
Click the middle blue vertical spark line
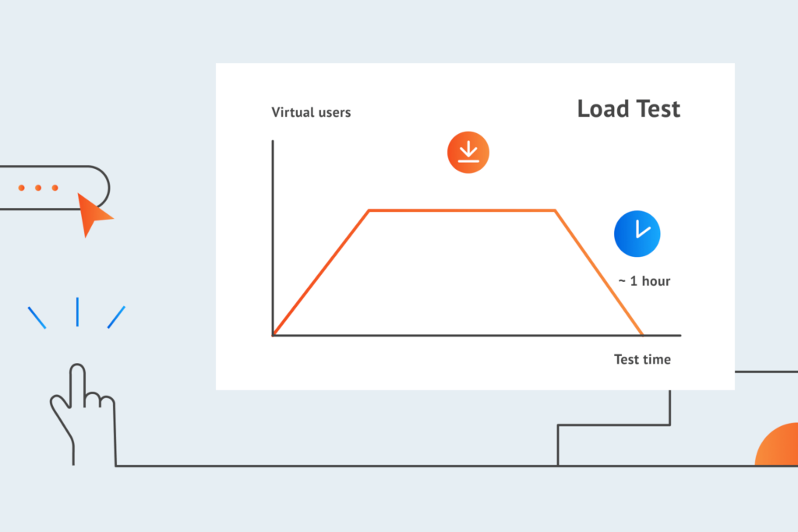pyautogui.click(x=77, y=312)
